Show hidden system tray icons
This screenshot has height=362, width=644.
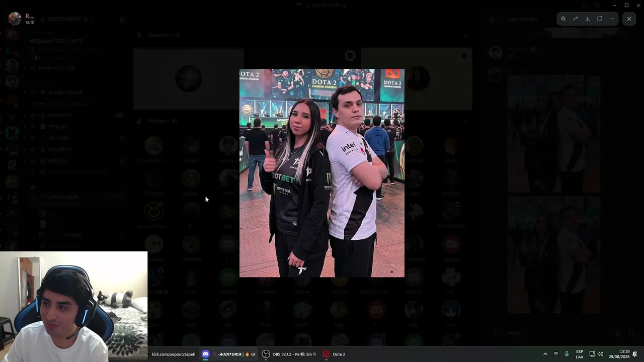pos(545,354)
